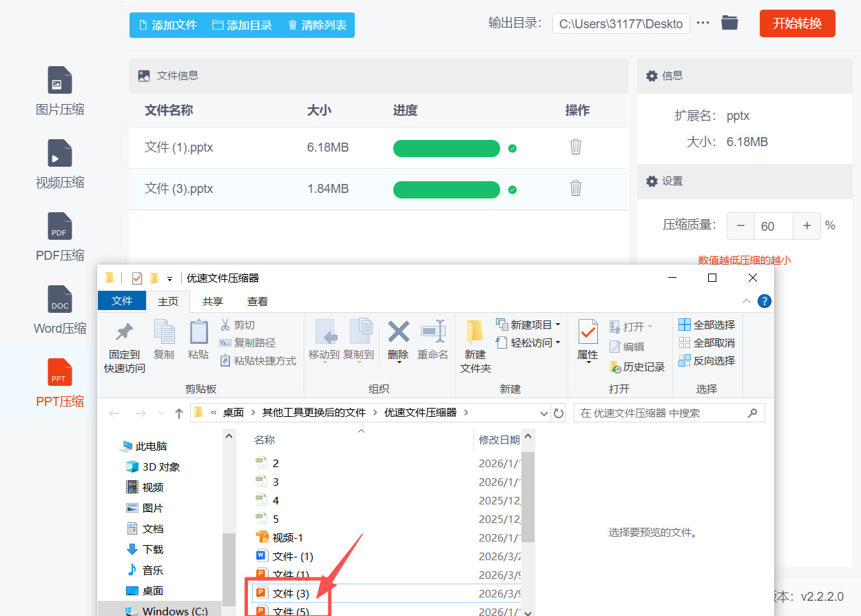
Task: Toggle the checkbox in Explorer's quick access toolbar
Action: point(136,278)
